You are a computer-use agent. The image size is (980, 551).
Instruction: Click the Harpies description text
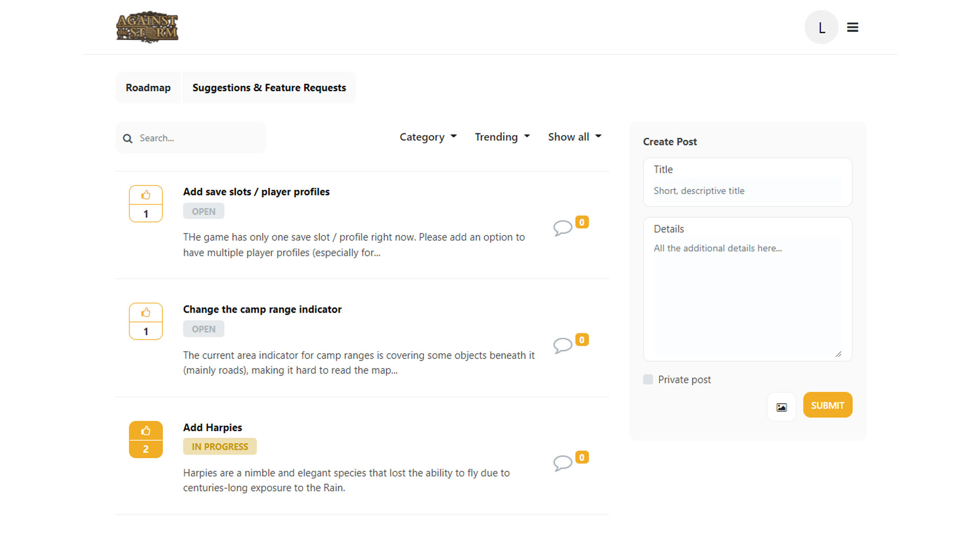347,480
